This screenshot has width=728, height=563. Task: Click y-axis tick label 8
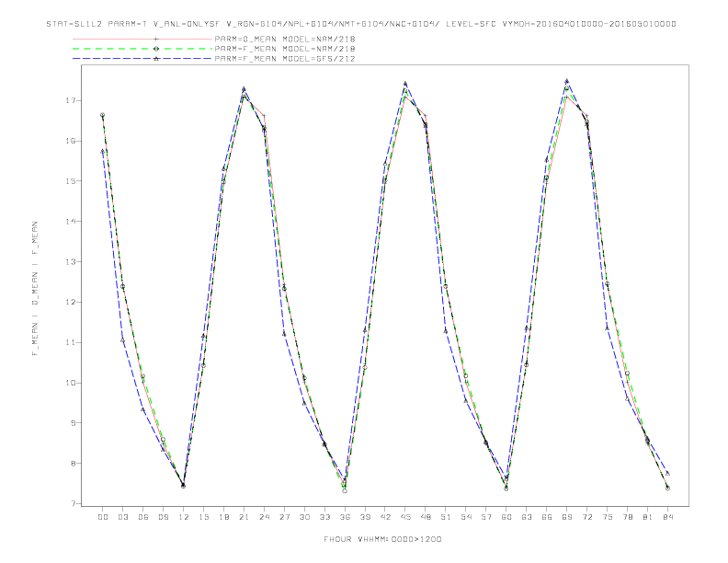(x=74, y=463)
